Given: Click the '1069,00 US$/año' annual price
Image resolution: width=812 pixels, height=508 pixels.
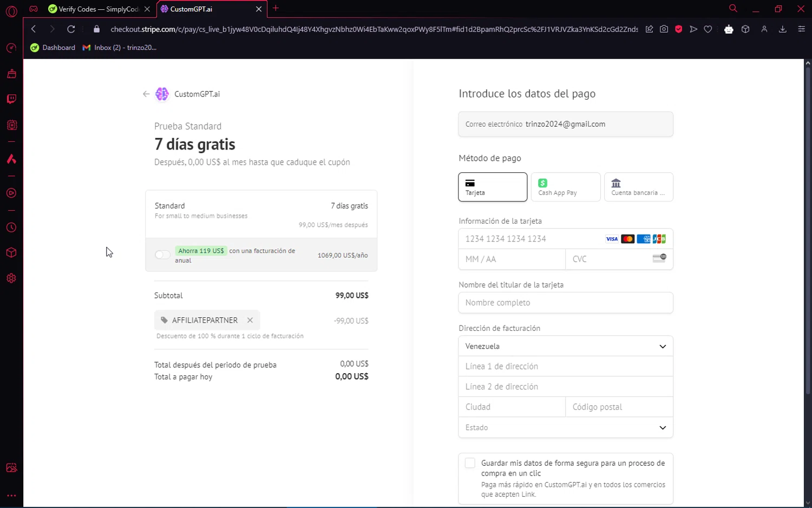Looking at the screenshot, I should tap(343, 255).
